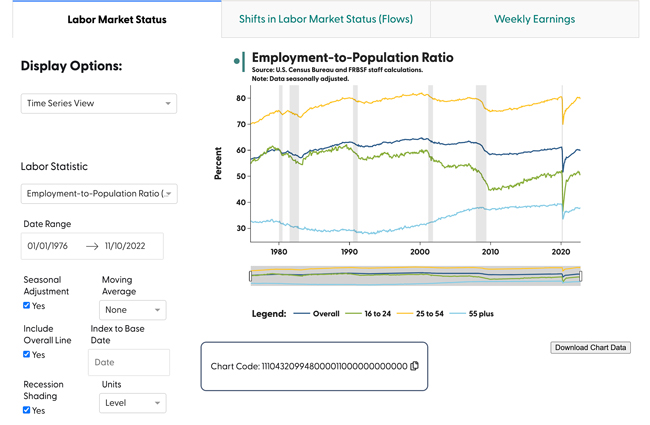Toggle 25 to 54 series in legend
Viewport: 650px width, 425px height.
(x=420, y=313)
